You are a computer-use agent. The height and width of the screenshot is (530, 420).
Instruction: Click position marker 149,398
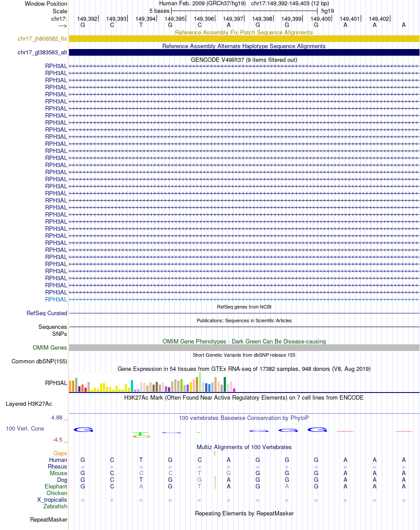click(262, 19)
